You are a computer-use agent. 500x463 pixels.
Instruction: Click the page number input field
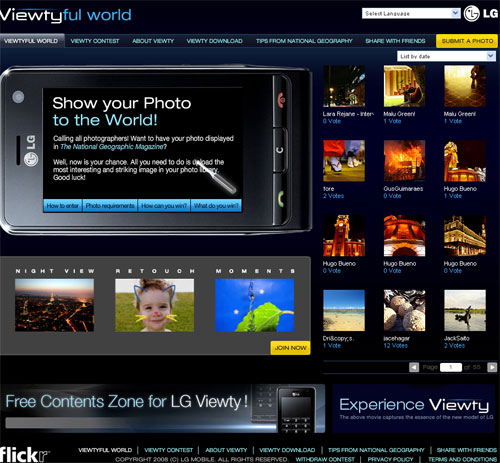pyautogui.click(x=451, y=367)
